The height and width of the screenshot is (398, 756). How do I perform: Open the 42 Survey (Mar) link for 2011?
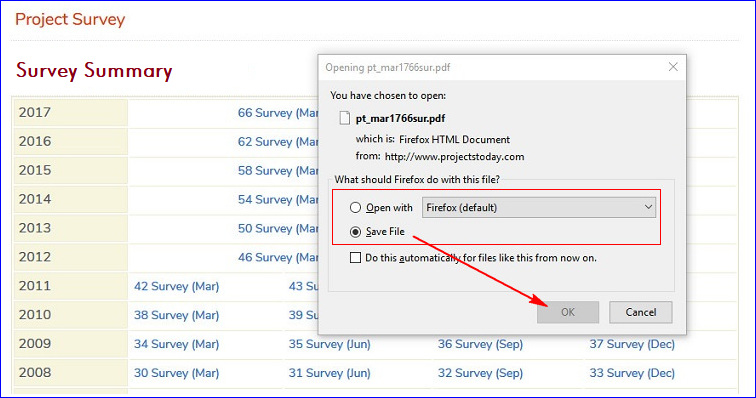pyautogui.click(x=176, y=287)
